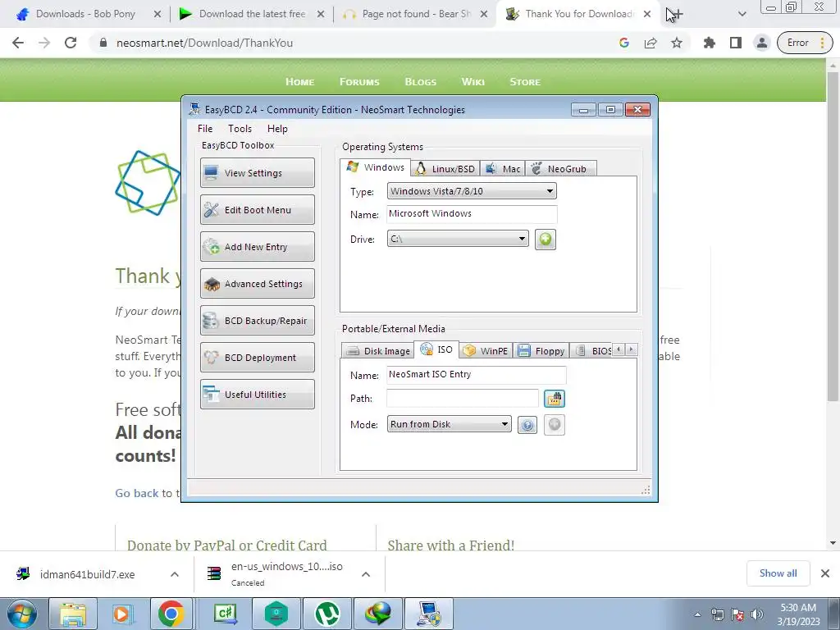
Task: Open uTorrent from the taskbar
Action: 327,614
